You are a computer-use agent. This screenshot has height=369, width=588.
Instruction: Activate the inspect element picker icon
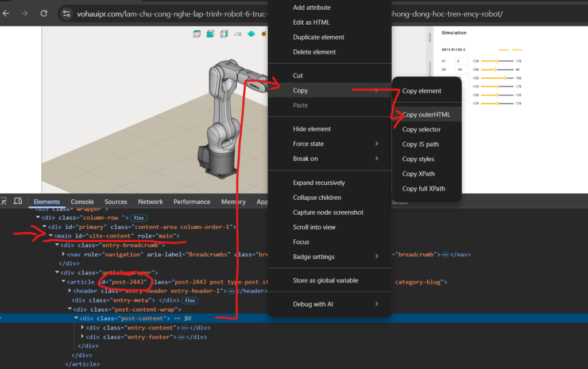(4, 201)
